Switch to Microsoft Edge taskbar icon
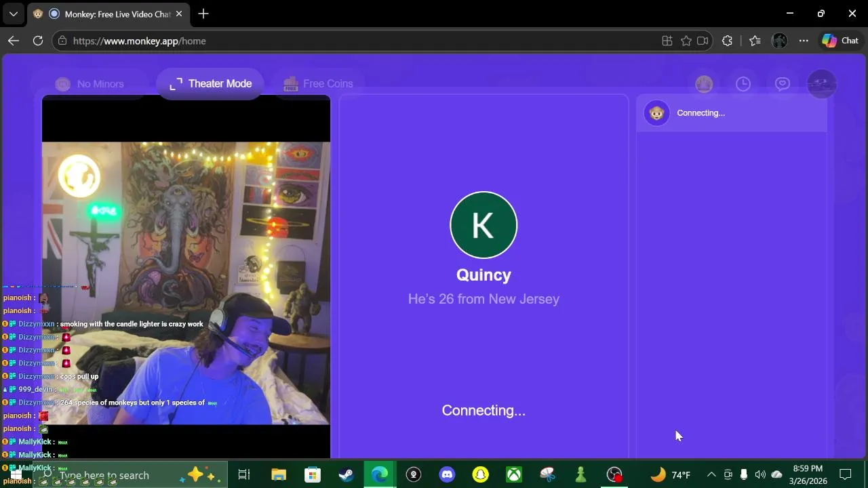868x488 pixels. [380, 475]
